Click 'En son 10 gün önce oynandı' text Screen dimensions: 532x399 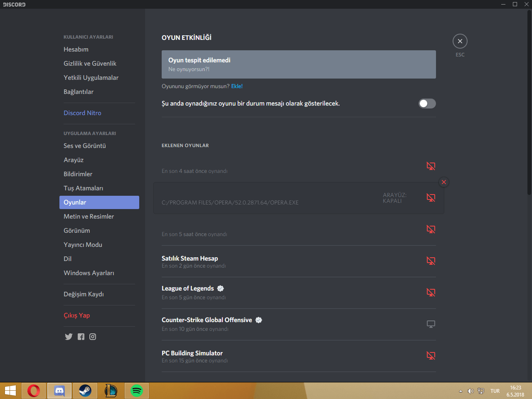[x=195, y=329]
